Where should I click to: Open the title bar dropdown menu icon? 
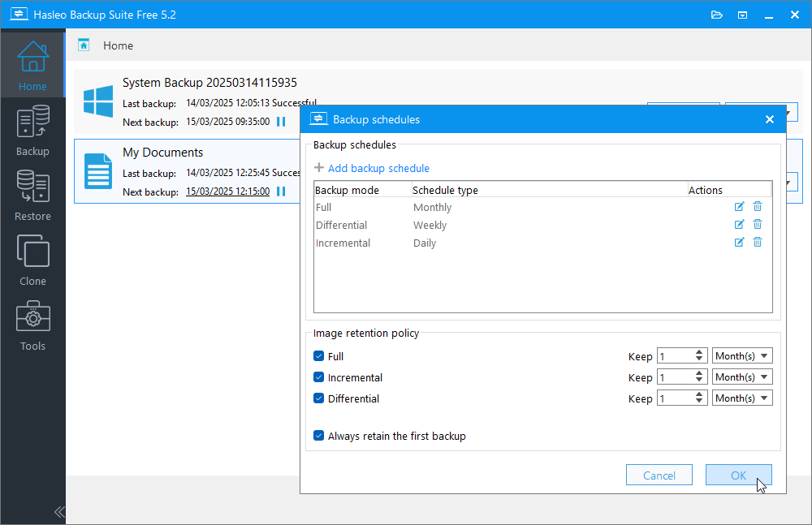tap(743, 15)
